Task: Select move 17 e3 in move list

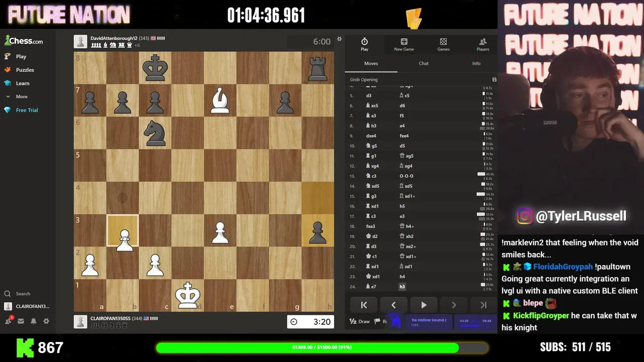Action: (x=402, y=216)
